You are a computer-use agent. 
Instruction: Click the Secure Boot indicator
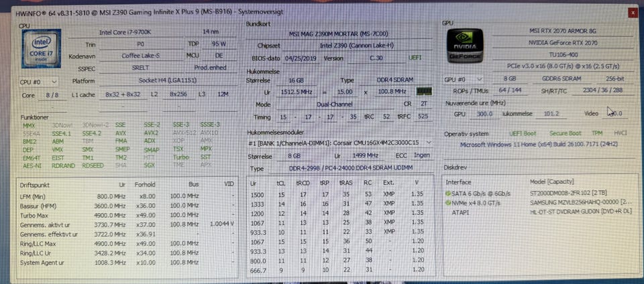565,133
